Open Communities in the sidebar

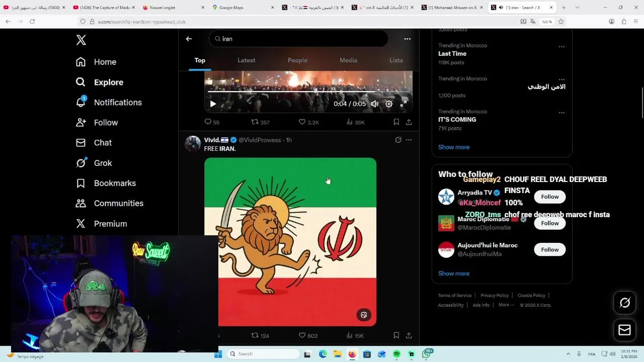coord(109,203)
